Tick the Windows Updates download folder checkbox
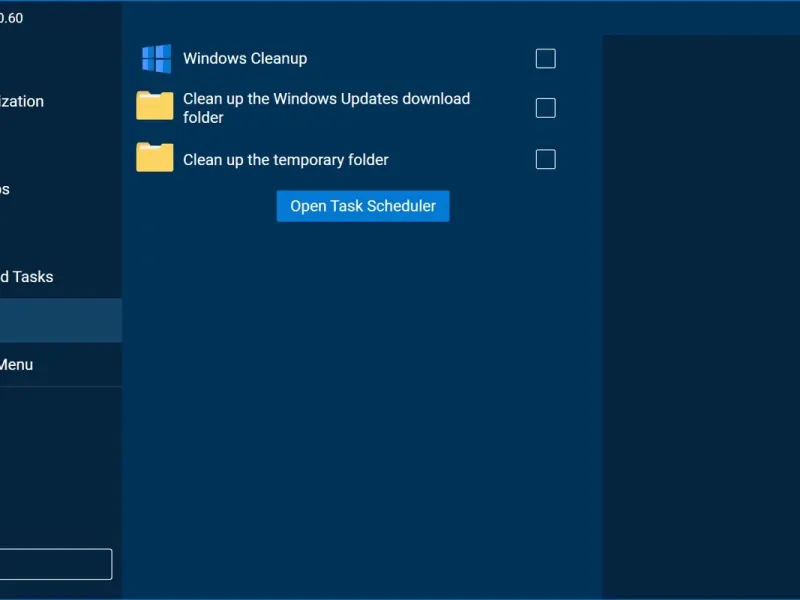The width and height of the screenshot is (800, 600). click(545, 108)
